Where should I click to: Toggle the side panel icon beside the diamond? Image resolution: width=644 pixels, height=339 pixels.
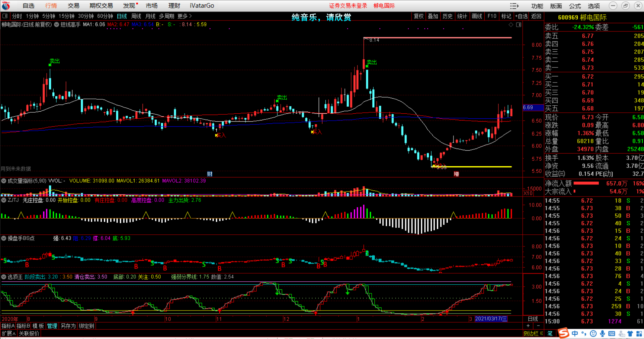click(x=519, y=25)
